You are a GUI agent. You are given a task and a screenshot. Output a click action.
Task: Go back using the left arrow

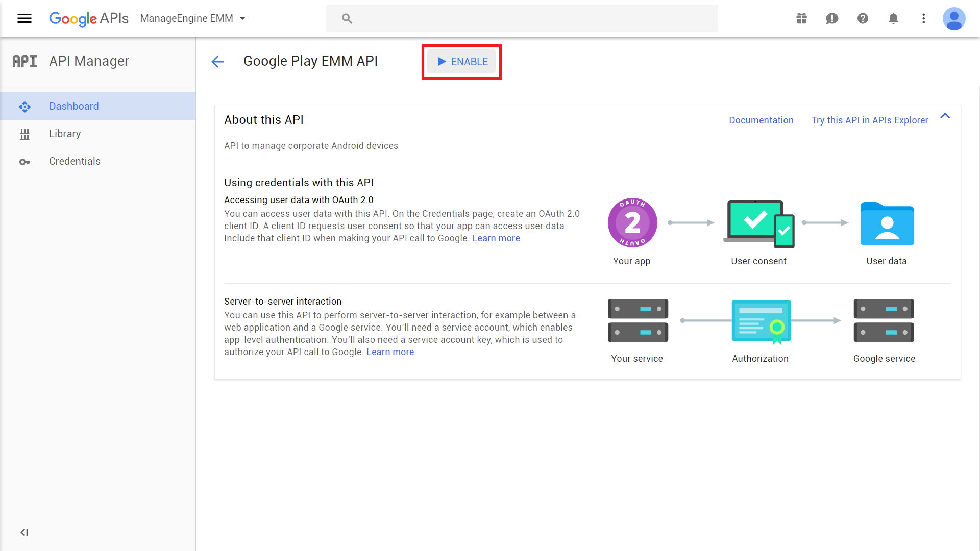[x=217, y=62]
